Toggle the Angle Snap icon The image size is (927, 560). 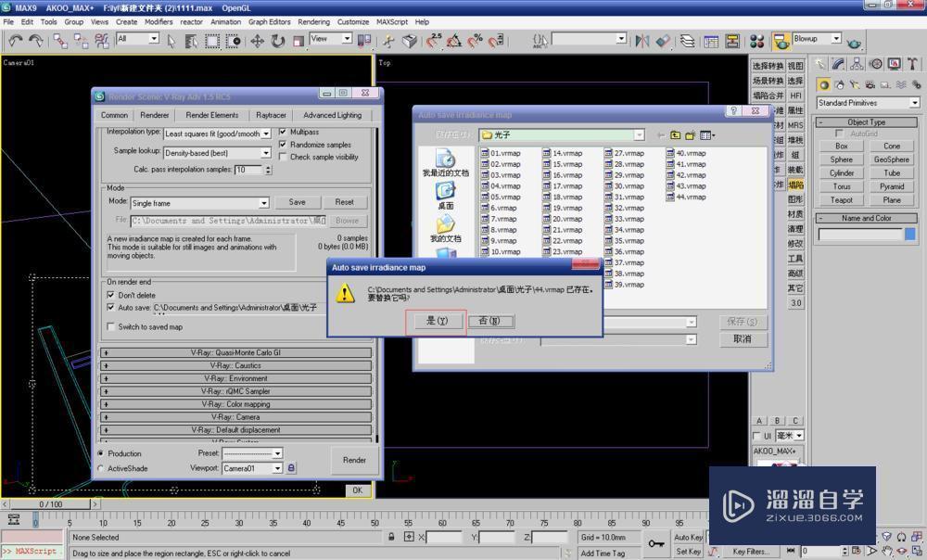454,41
